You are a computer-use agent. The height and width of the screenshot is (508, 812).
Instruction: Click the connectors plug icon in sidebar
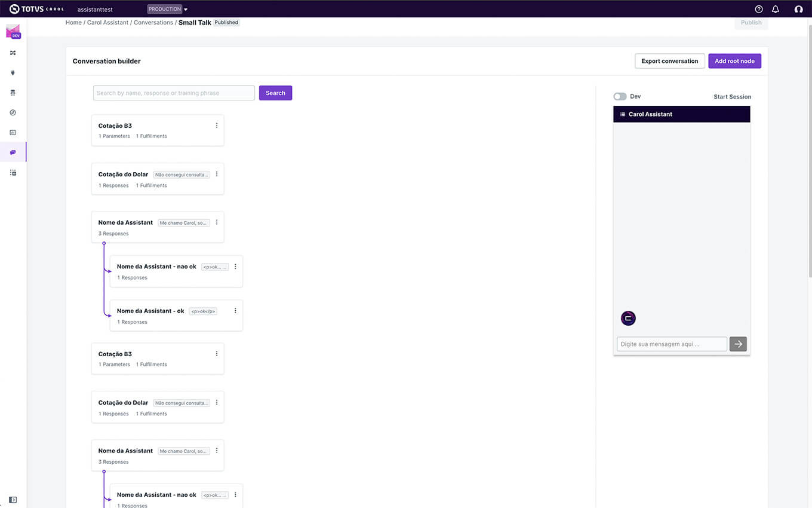pyautogui.click(x=13, y=73)
